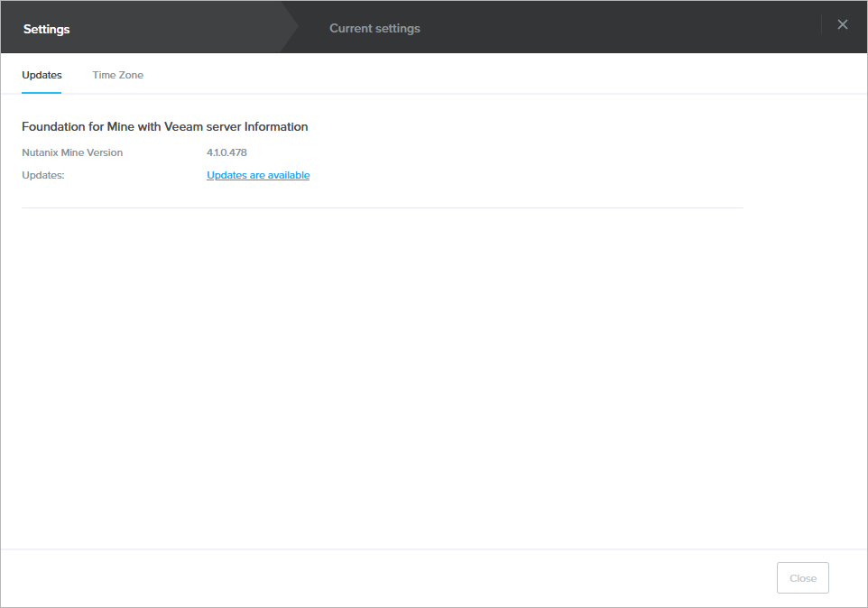Click the Close button at the bottom

click(x=803, y=577)
